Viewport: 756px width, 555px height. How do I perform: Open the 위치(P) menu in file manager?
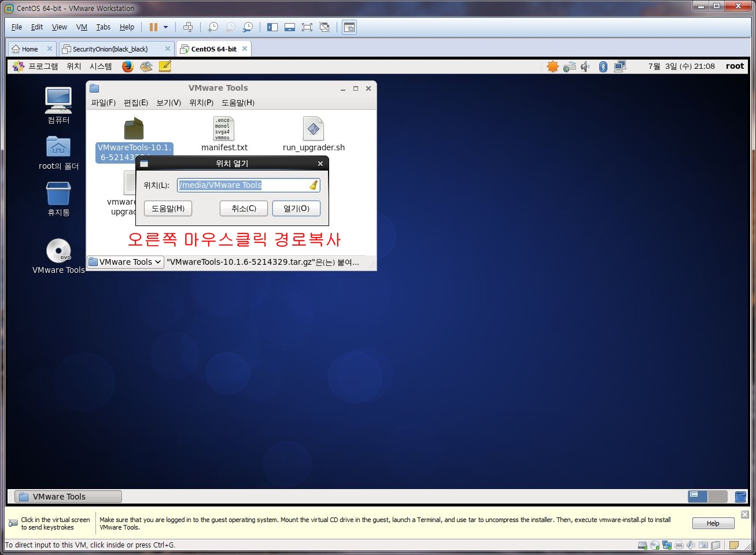201,103
